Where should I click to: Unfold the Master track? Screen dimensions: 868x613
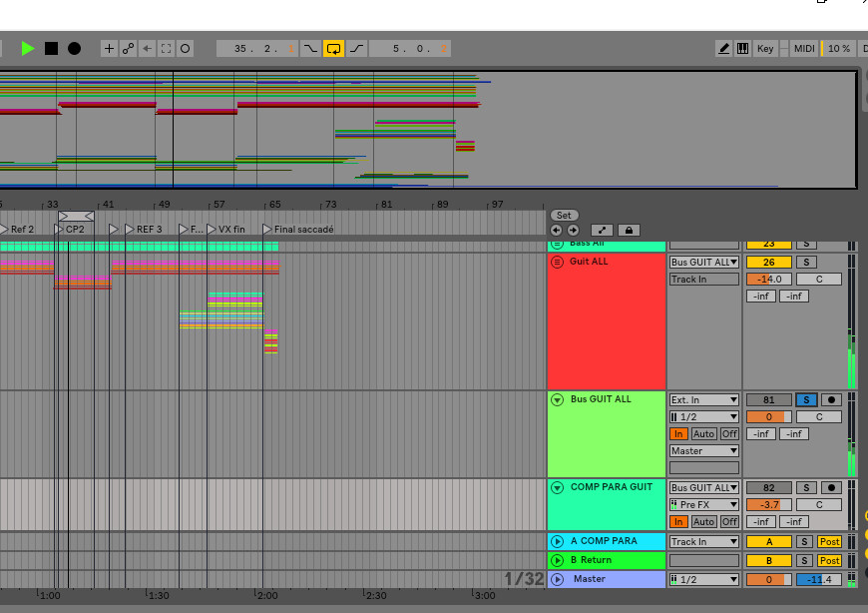pos(558,579)
